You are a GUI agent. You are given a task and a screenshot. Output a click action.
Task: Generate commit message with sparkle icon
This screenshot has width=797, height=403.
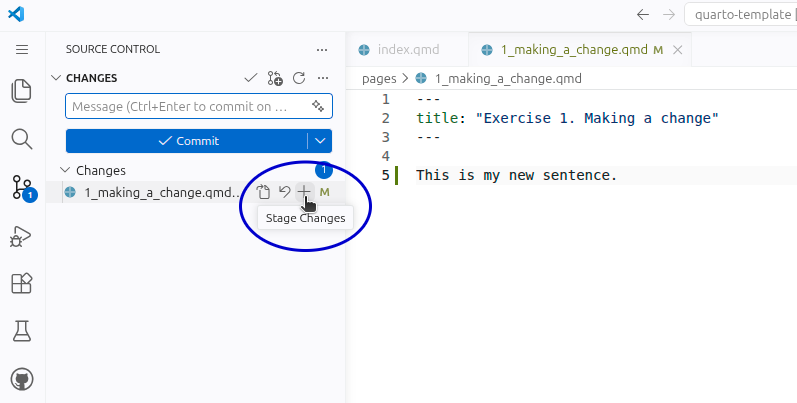(318, 106)
